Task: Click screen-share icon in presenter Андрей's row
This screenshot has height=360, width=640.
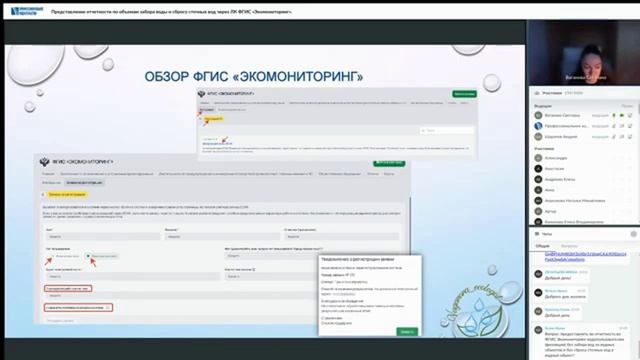Action: (630, 137)
